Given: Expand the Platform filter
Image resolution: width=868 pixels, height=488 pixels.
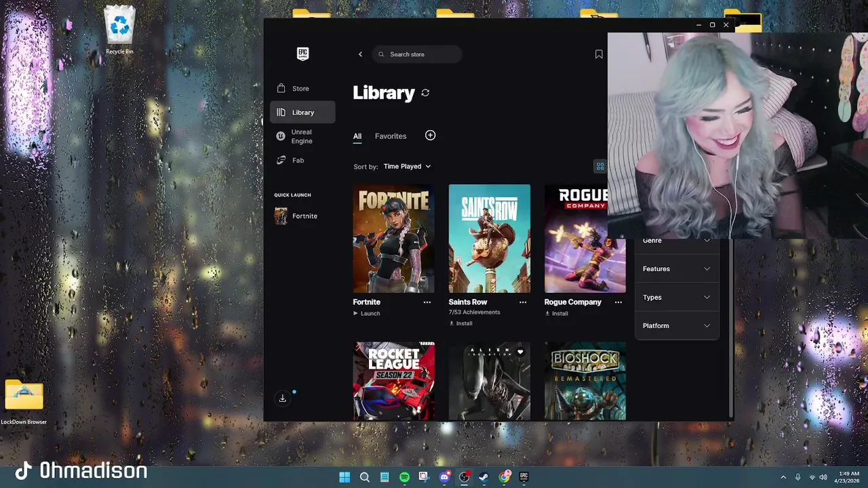Looking at the screenshot, I should 676,326.
